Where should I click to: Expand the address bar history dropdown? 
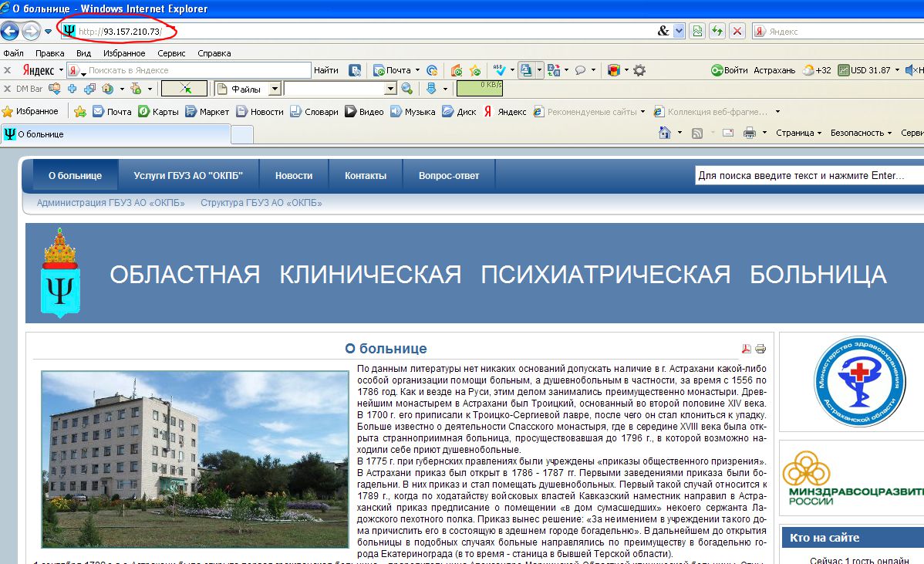pos(679,31)
